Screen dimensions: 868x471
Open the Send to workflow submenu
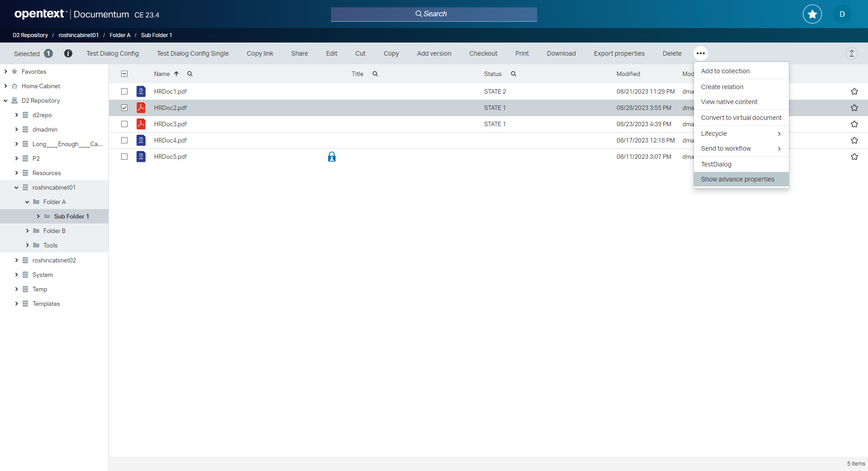741,148
